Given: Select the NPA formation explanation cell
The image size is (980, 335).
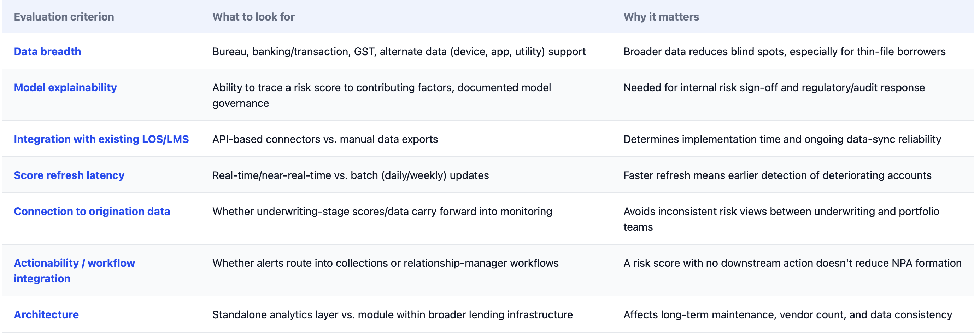Looking at the screenshot, I should click(792, 263).
